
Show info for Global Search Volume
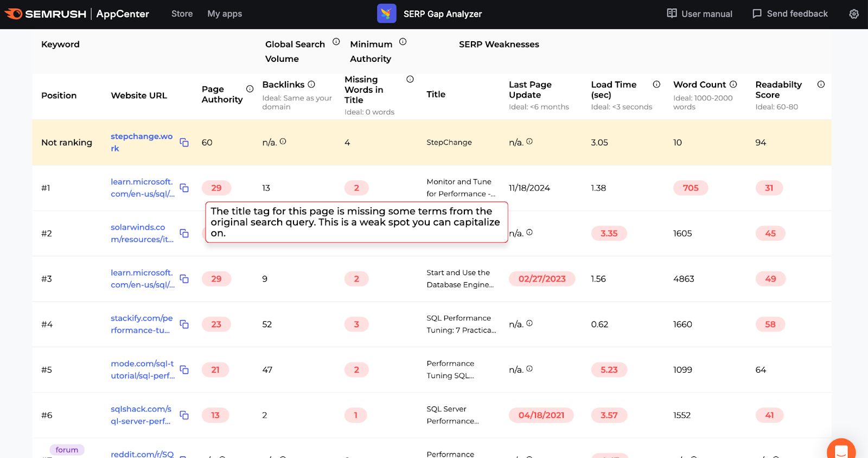tap(336, 42)
